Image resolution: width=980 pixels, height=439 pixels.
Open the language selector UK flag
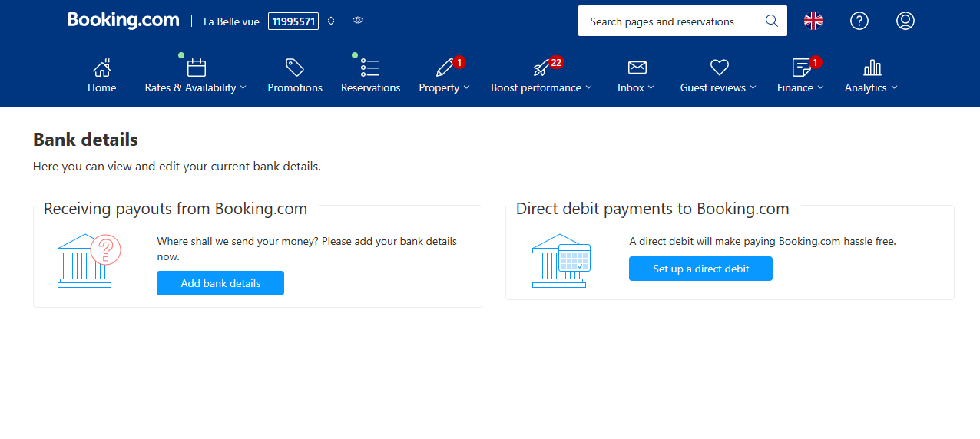pyautogui.click(x=813, y=21)
